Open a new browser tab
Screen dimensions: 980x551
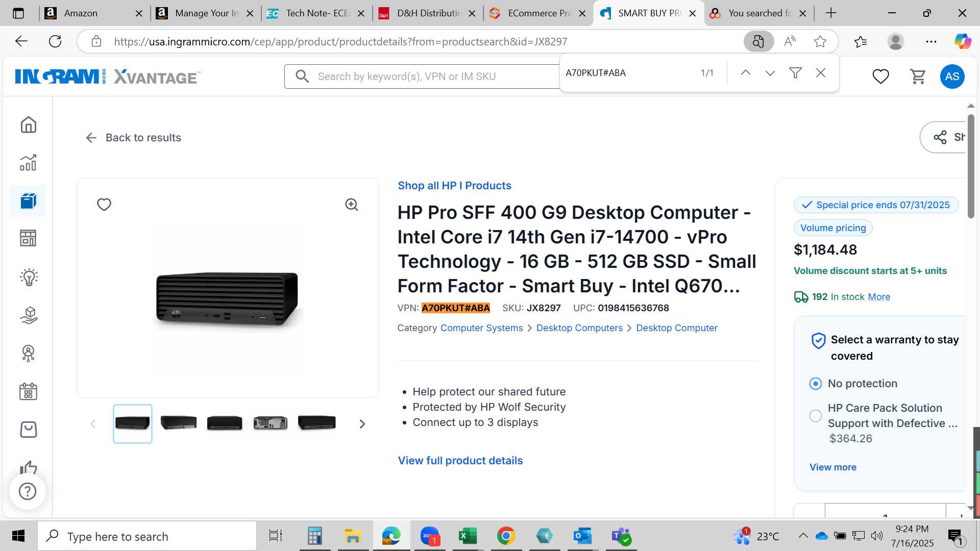pyautogui.click(x=831, y=13)
